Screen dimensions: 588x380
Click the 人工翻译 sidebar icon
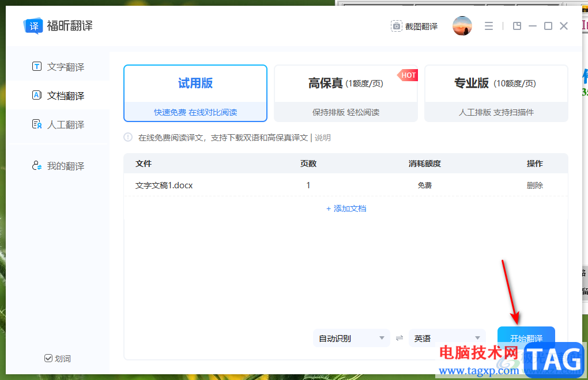pyautogui.click(x=37, y=124)
